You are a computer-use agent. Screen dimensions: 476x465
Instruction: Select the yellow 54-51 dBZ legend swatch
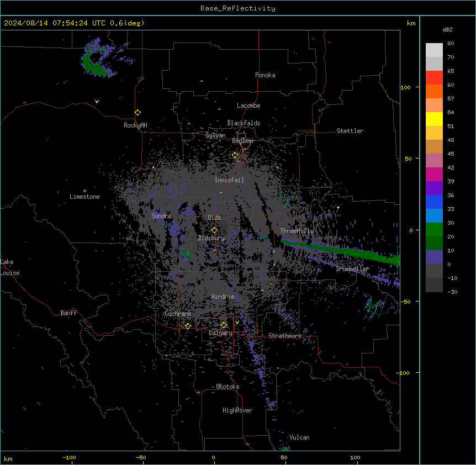coord(434,119)
